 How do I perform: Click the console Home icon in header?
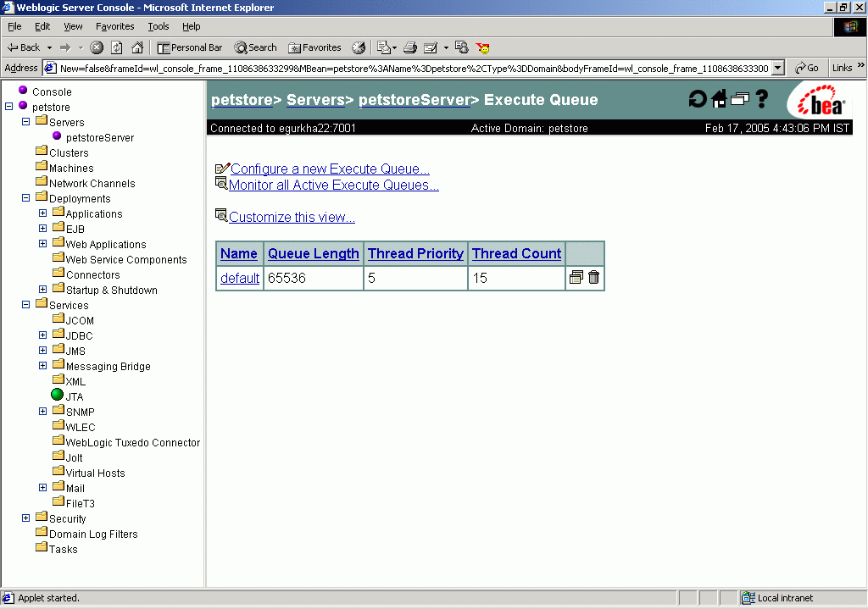pyautogui.click(x=719, y=99)
